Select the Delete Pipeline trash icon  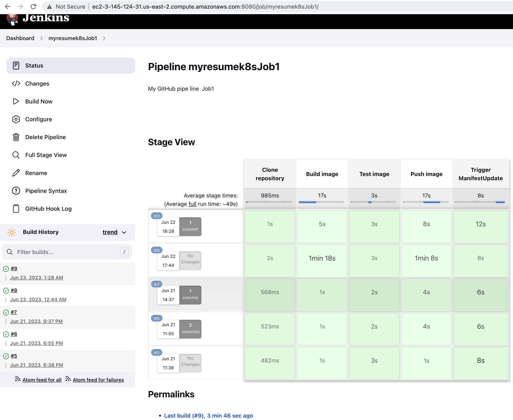point(16,137)
